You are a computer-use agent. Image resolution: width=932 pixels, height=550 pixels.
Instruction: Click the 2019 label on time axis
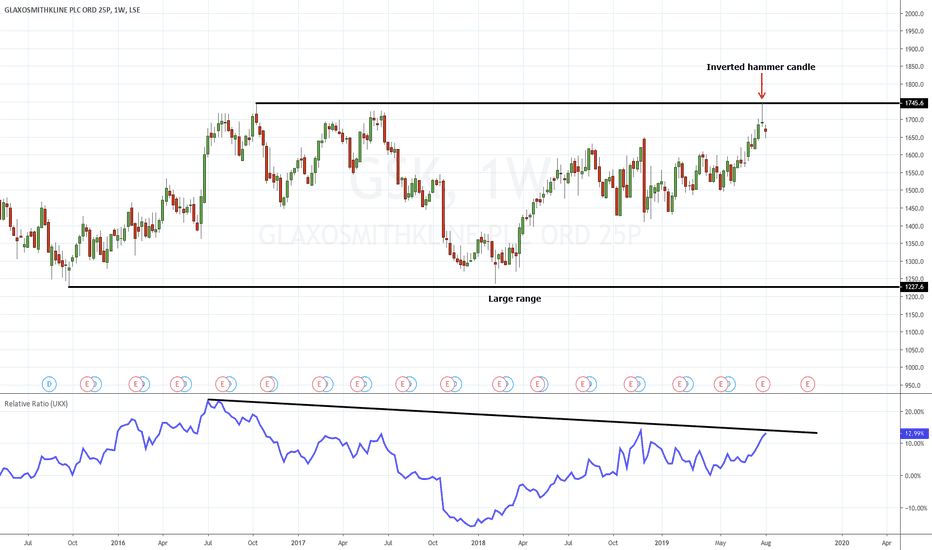click(x=662, y=542)
